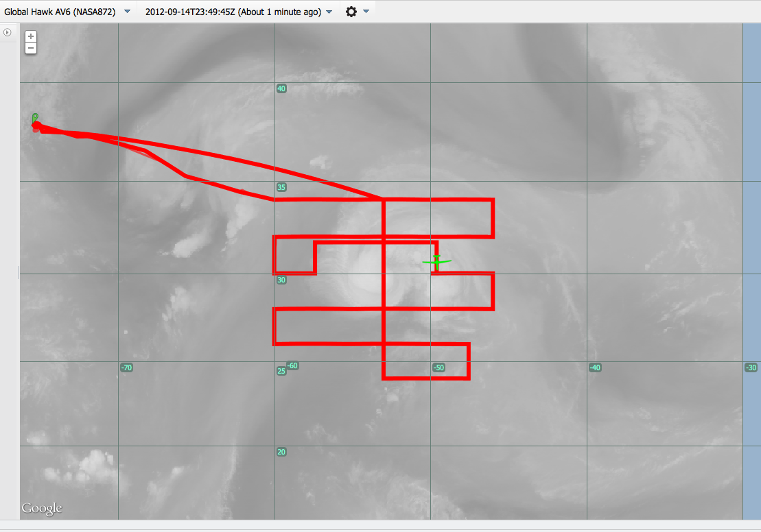
Task: Click the 2012-09-14T23:49:45Z time label
Action: 233,12
